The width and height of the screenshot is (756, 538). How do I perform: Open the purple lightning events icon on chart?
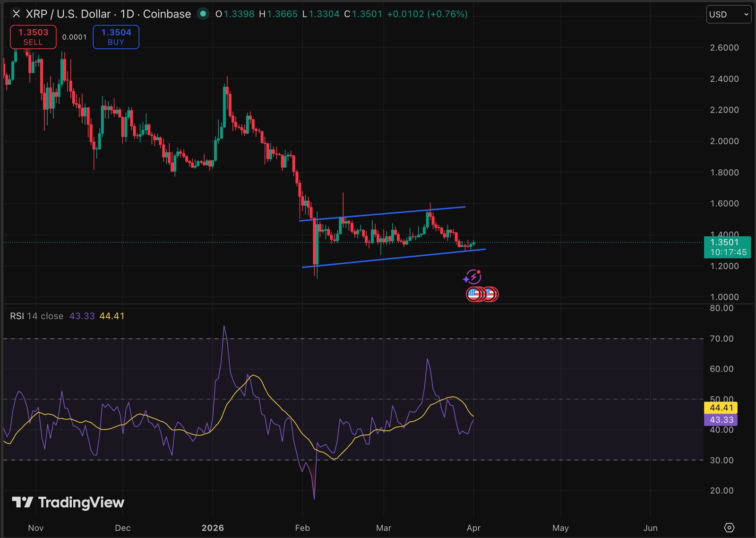pyautogui.click(x=472, y=276)
